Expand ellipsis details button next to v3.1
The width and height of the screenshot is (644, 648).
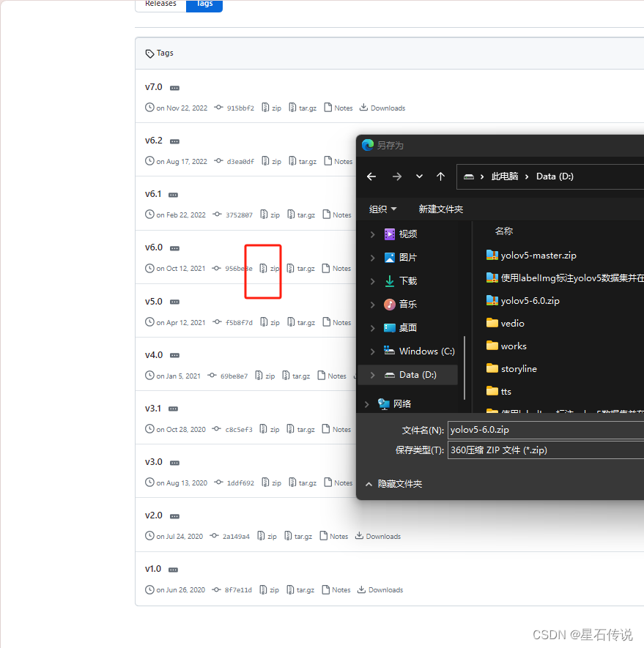click(173, 409)
